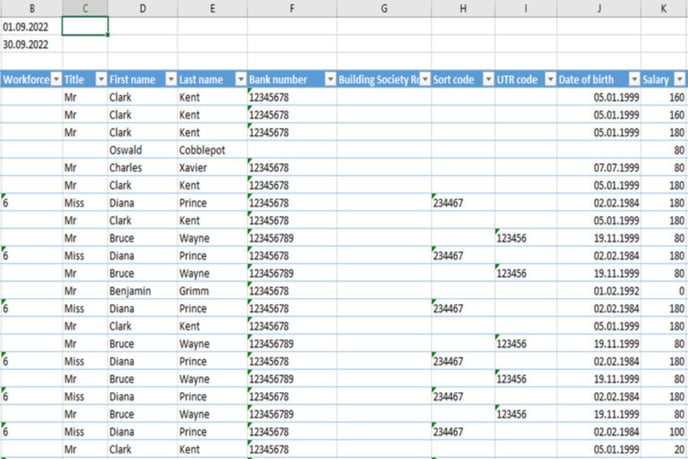
Task: Select Benjamin Grimm's Mr title cell
Action: point(85,291)
